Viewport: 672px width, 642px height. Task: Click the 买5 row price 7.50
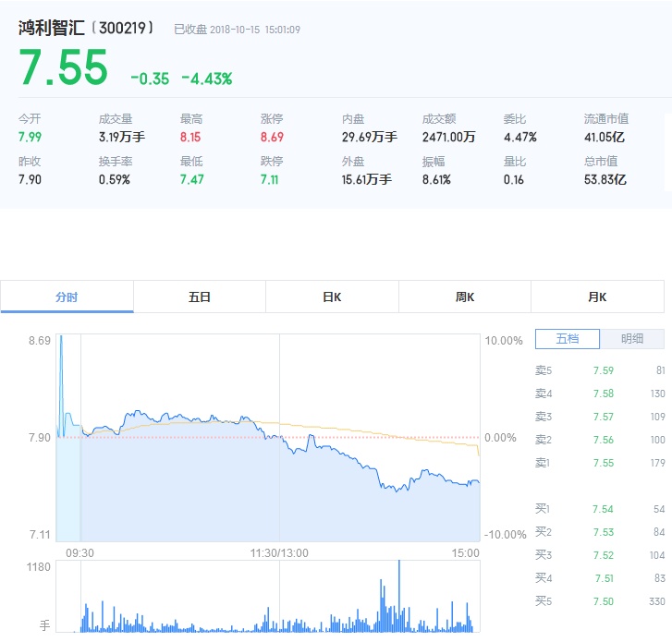(x=604, y=601)
